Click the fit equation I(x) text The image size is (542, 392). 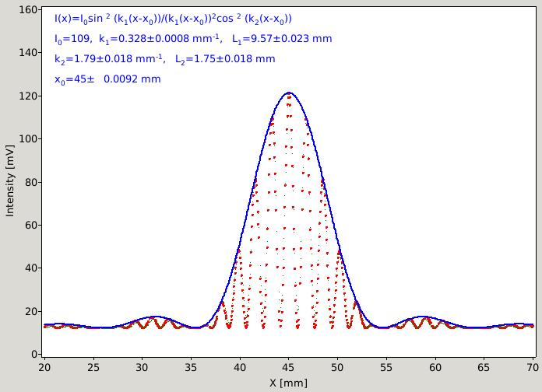(173, 19)
